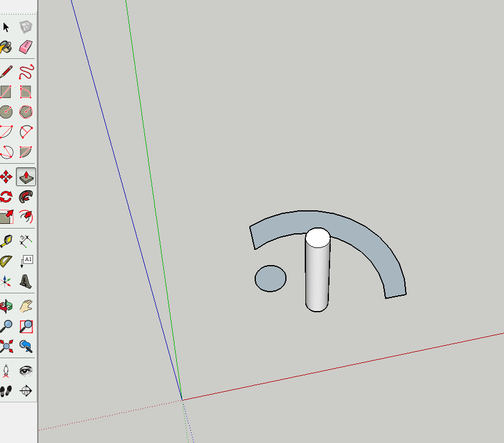Screen dimensions: 504x443
Task: Pick the Dimension tool
Action: tap(26, 242)
